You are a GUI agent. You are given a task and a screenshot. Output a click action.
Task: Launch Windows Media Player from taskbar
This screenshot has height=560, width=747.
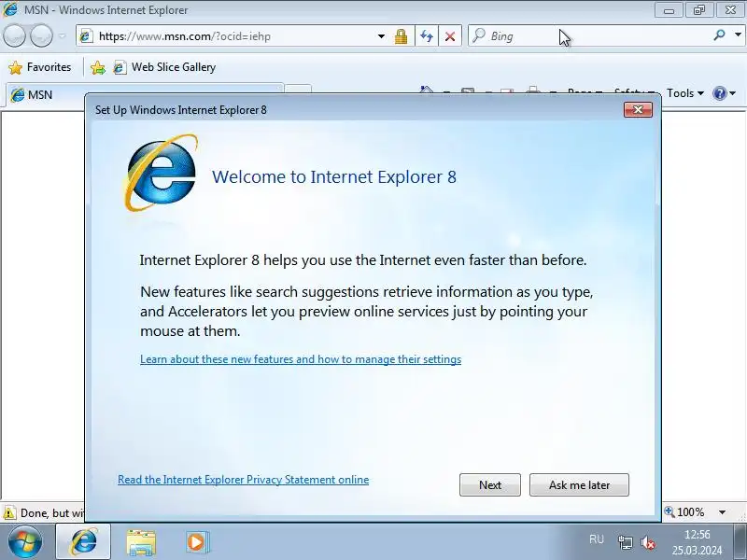tap(196, 542)
